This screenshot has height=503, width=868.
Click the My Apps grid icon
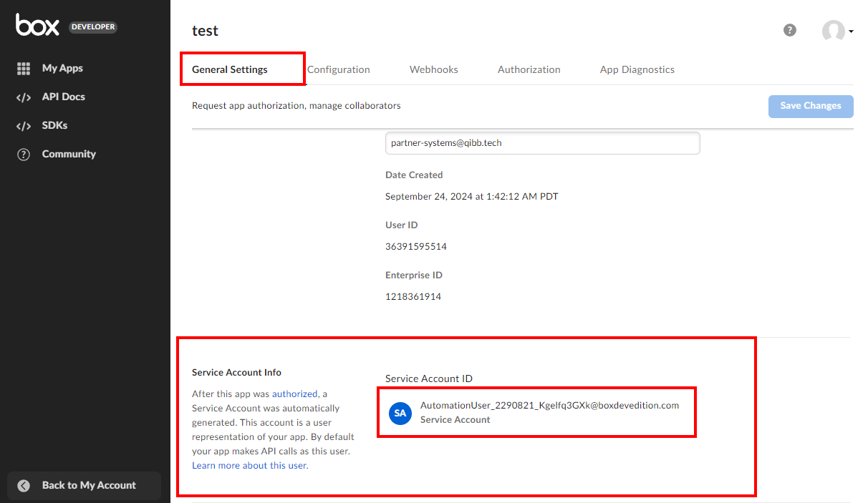[24, 69]
